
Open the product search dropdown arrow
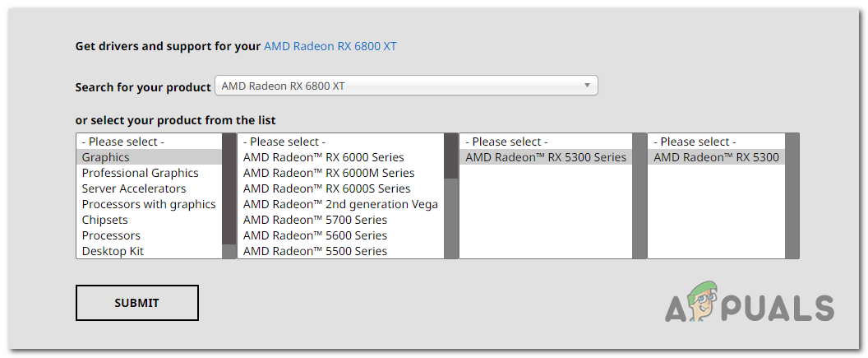click(587, 85)
